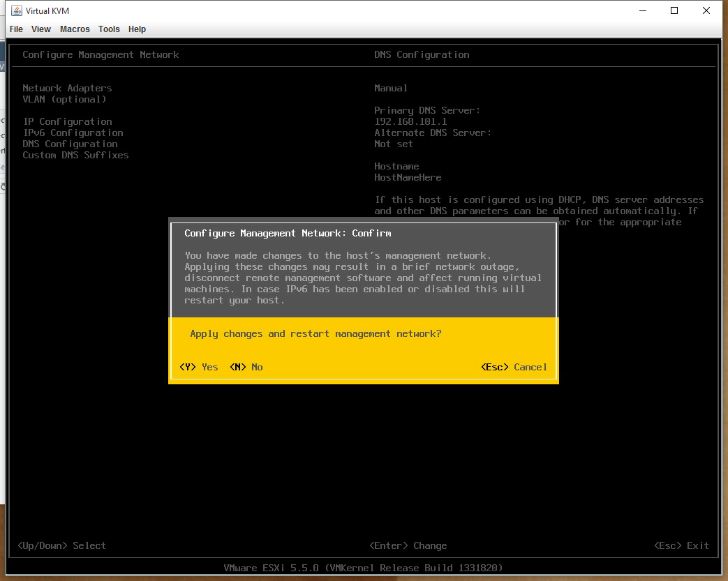Click the Virtual KVM Java title bar icon
This screenshot has height=581, width=728.
pos(15,11)
